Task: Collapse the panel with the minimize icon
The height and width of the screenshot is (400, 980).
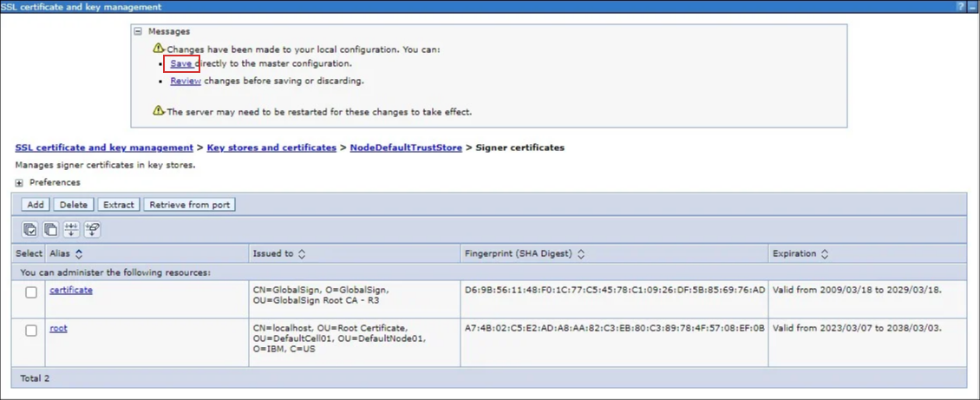Action: [970, 6]
